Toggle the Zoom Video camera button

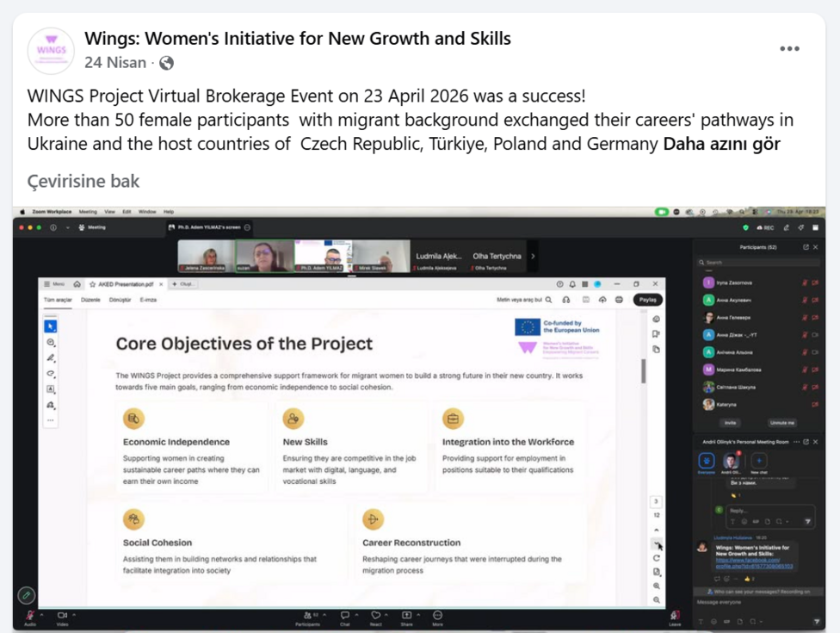click(x=62, y=617)
